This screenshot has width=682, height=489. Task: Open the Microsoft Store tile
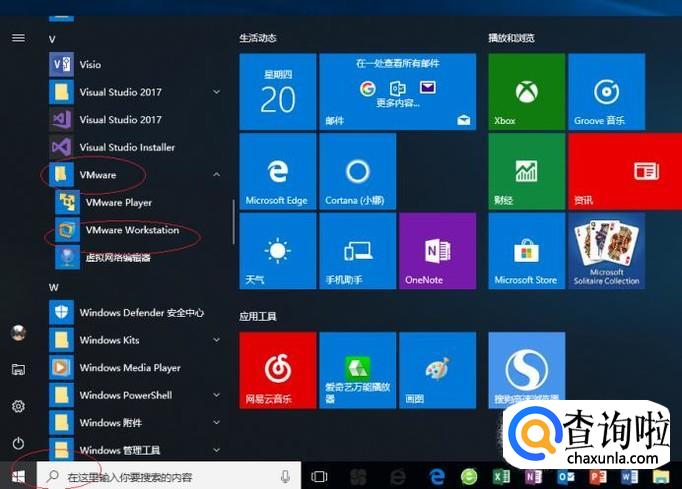(x=526, y=251)
